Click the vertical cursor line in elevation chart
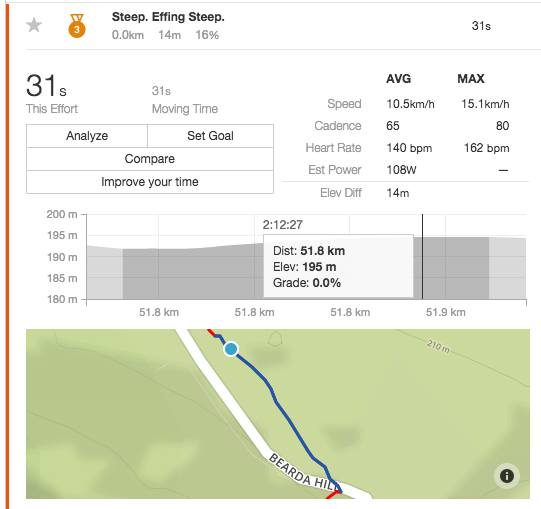Screen dimensions: 541x509 click(422, 256)
